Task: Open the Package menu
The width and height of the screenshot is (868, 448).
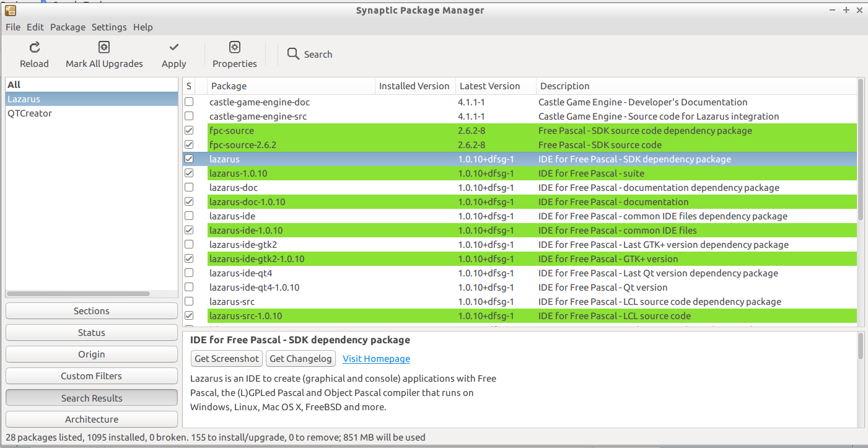Action: click(x=68, y=27)
